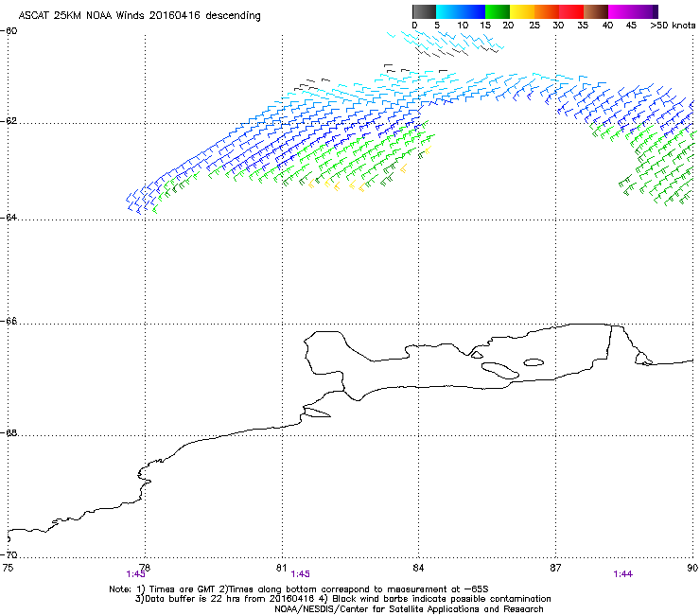The width and height of the screenshot is (700, 615).
Task: Click the NOAA/NESDIS Center credit line
Action: 409,609
